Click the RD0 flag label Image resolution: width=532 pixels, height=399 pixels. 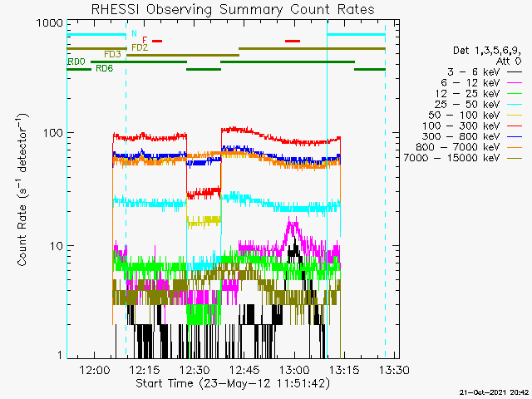(x=76, y=62)
